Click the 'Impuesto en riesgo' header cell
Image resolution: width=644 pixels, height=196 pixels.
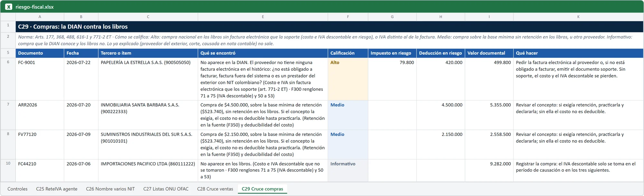click(x=392, y=53)
